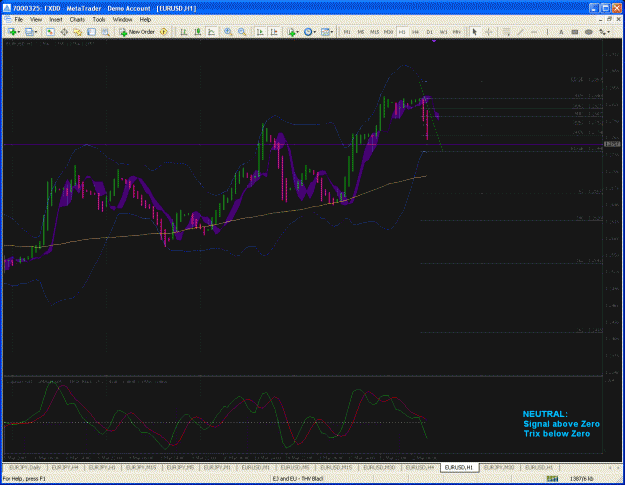Select the M15 timeframe button
Viewport: 625px width, 485px height.
click(x=374, y=32)
